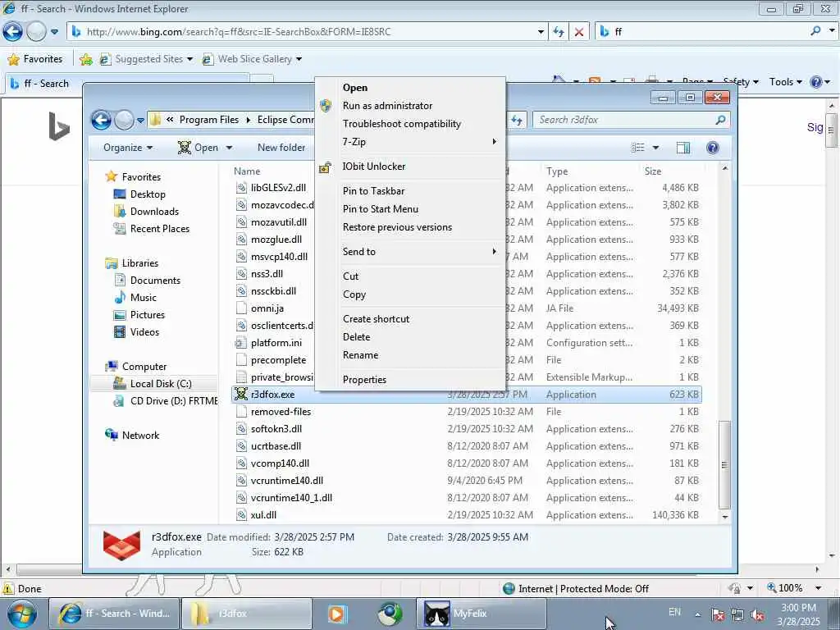Select the vcruntime140_1.dll file
The height and width of the screenshot is (630, 840).
point(291,498)
